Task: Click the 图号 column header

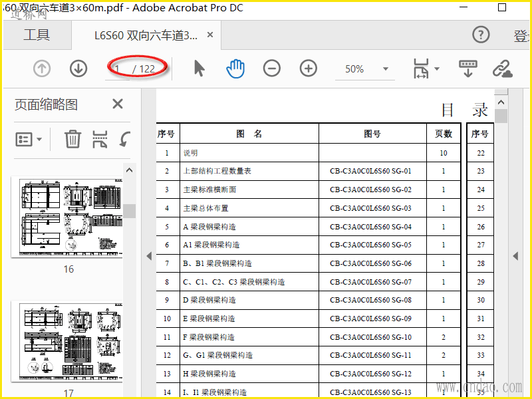Action: click(372, 134)
